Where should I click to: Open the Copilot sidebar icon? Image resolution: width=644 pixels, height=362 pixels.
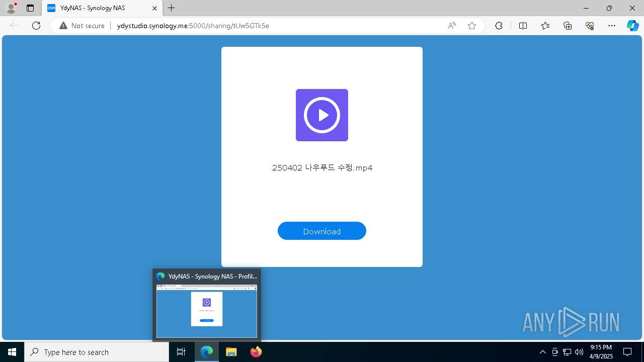point(632,26)
